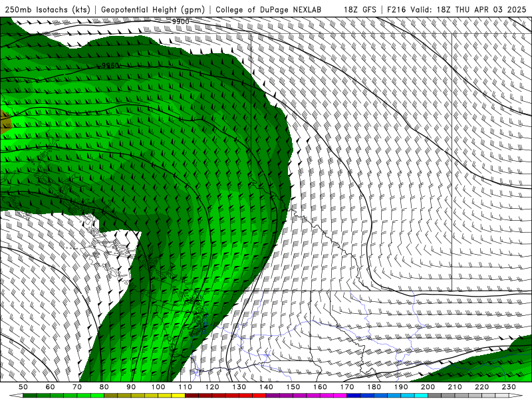Select the dark blue swatch starting at 170
The image size is (532, 399).
[354, 396]
